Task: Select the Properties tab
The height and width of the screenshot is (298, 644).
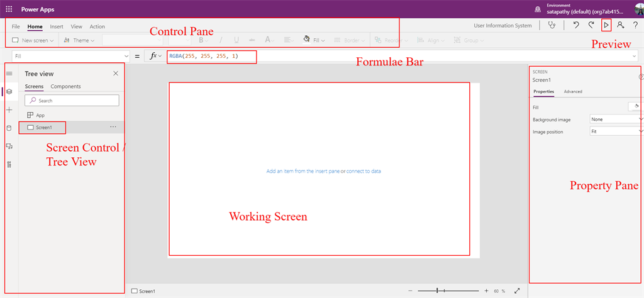Action: click(544, 92)
